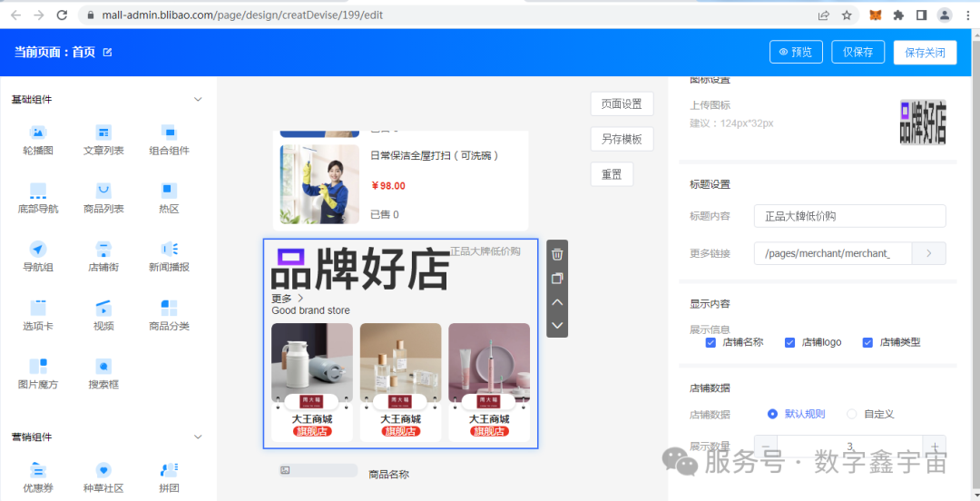
Task: Open 页面设置 page settings
Action: [622, 103]
